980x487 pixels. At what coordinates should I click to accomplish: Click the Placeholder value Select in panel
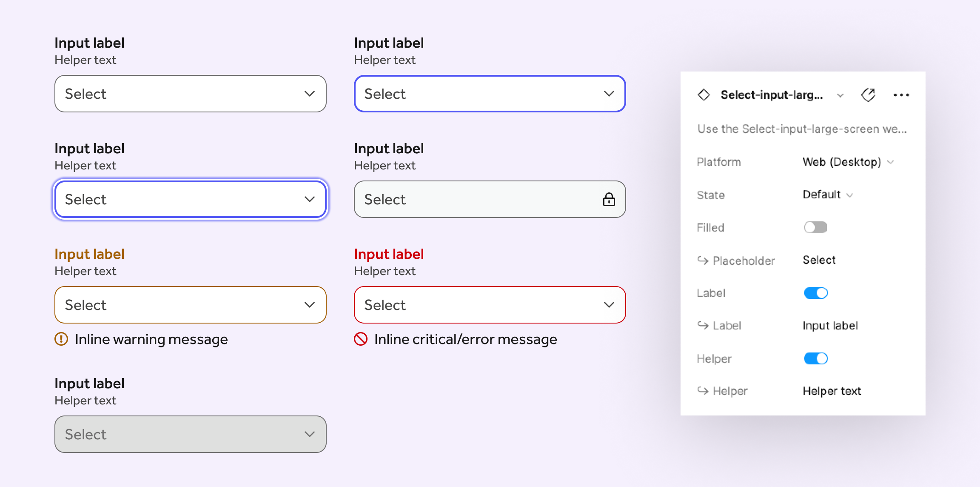click(x=819, y=260)
